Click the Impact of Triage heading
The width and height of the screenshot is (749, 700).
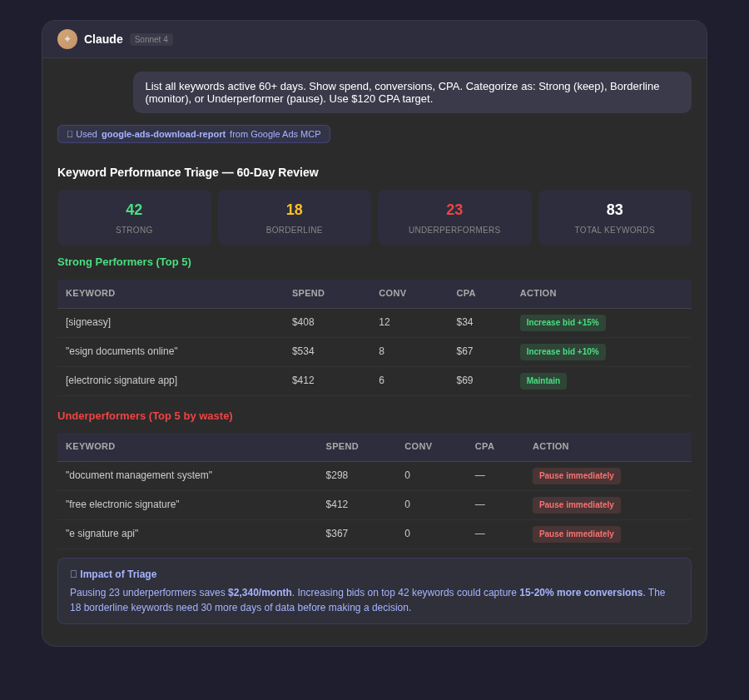point(118,574)
